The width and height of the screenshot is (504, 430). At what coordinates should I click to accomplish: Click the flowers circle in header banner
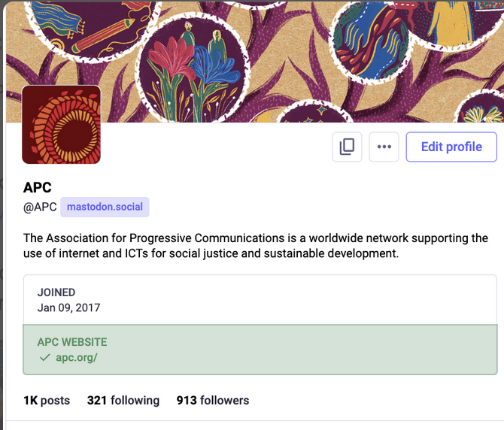tap(193, 69)
